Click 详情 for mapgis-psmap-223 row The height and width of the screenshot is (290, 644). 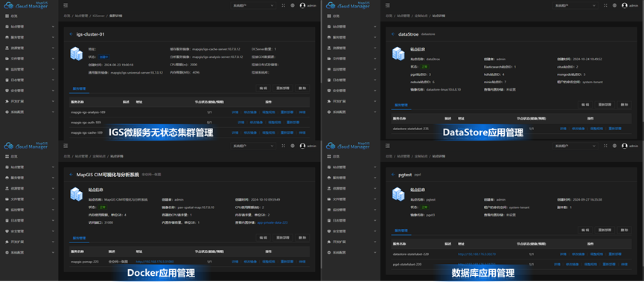pos(235,261)
